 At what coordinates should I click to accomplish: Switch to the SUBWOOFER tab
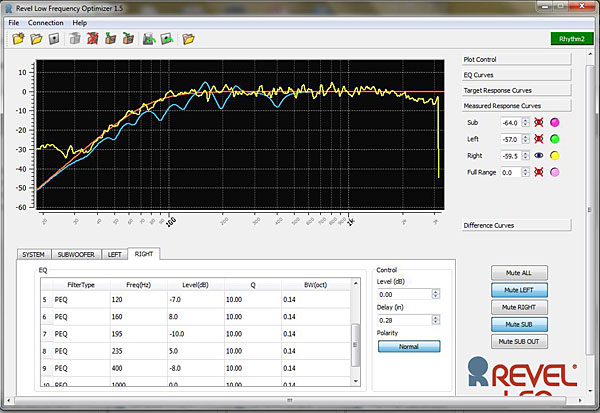77,255
